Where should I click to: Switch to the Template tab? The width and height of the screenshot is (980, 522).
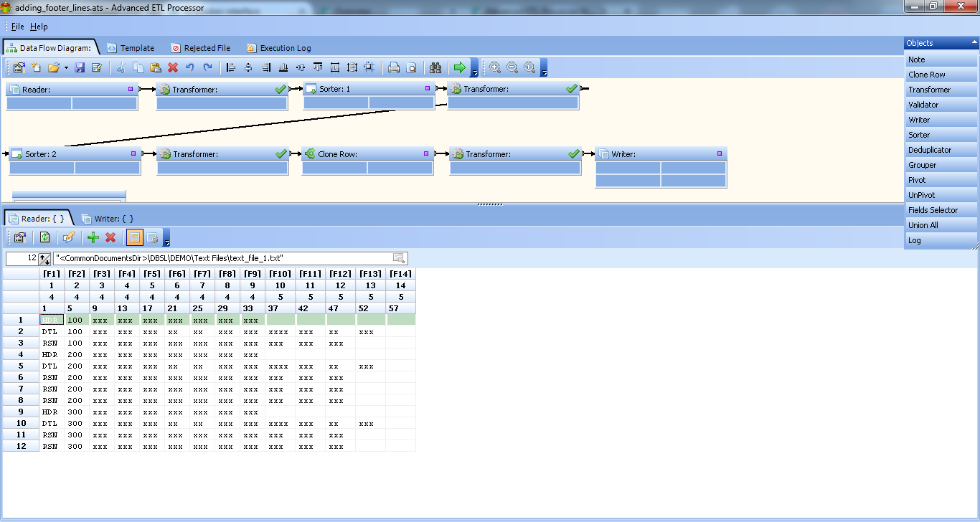click(x=131, y=48)
